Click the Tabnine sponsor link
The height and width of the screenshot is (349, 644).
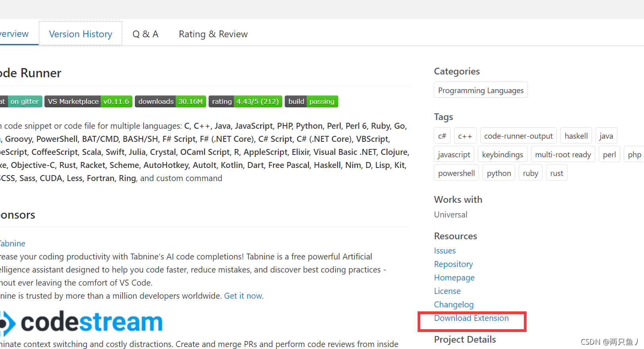tap(13, 244)
